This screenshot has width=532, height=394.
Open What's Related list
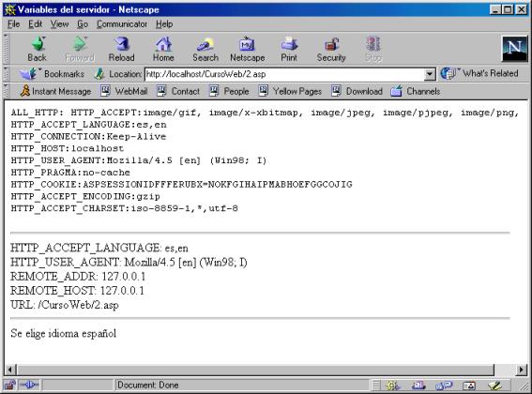click(479, 73)
